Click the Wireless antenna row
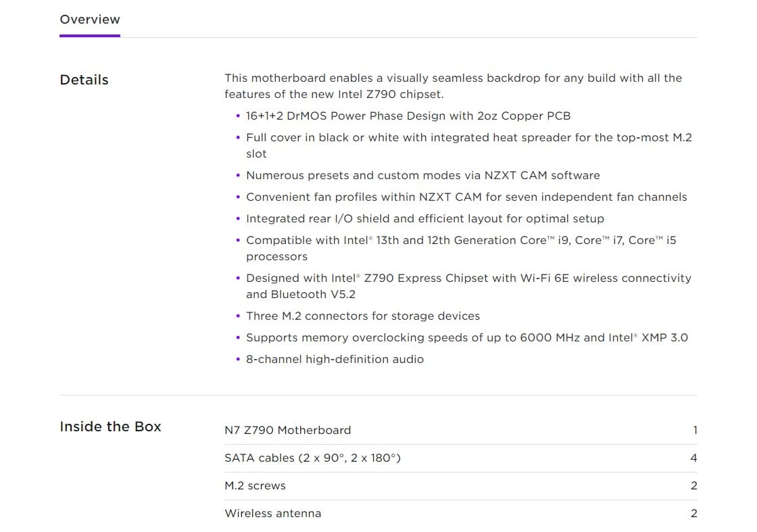Image resolution: width=757 pixels, height=532 pixels. pos(273,513)
